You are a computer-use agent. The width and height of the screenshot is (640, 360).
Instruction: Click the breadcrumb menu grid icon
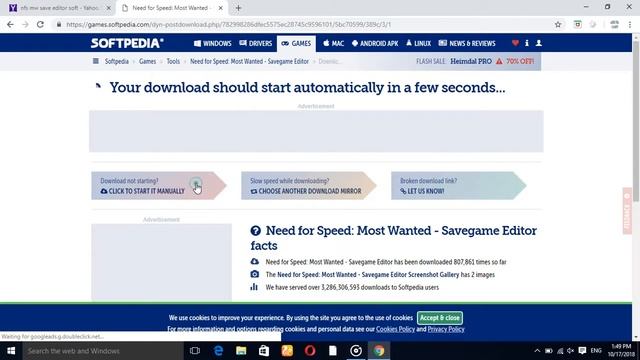(x=96, y=61)
